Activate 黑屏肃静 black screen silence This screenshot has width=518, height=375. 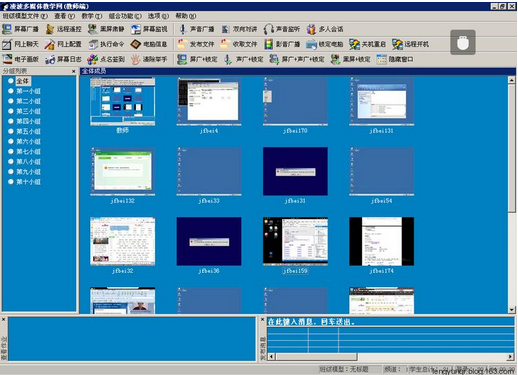coord(106,29)
